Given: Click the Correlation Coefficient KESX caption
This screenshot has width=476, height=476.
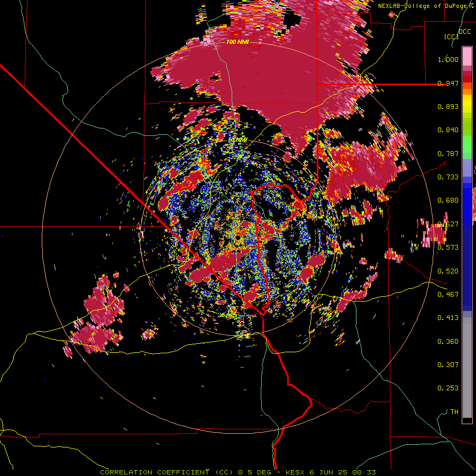Looking at the screenshot, I should (x=238, y=472).
